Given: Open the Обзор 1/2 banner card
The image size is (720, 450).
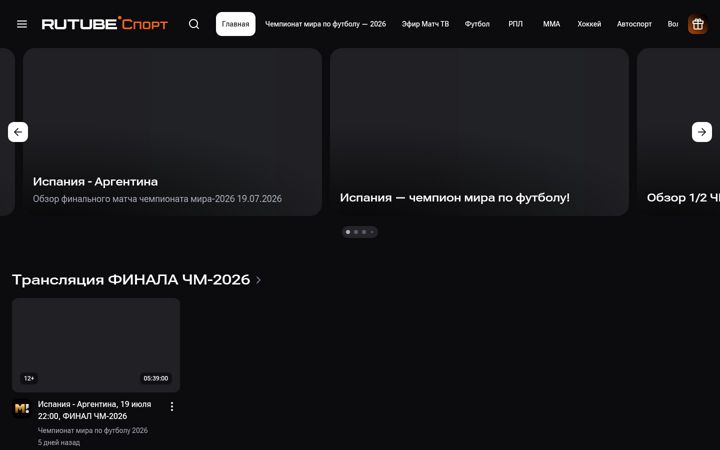Looking at the screenshot, I should pos(678,132).
